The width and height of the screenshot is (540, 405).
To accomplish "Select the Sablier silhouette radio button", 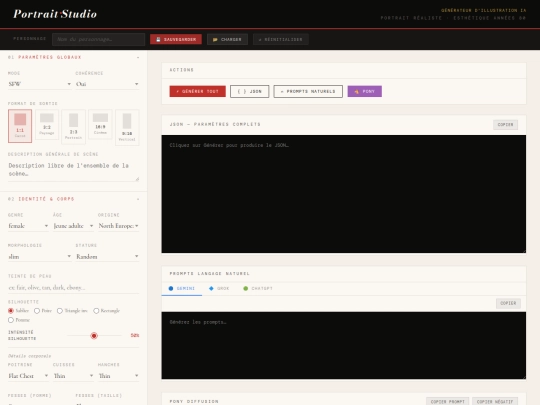I will click(x=11, y=311).
